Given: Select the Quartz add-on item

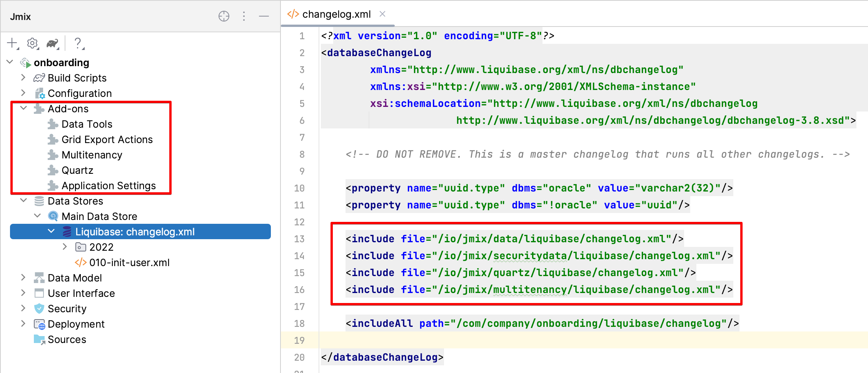Looking at the screenshot, I should (x=77, y=170).
